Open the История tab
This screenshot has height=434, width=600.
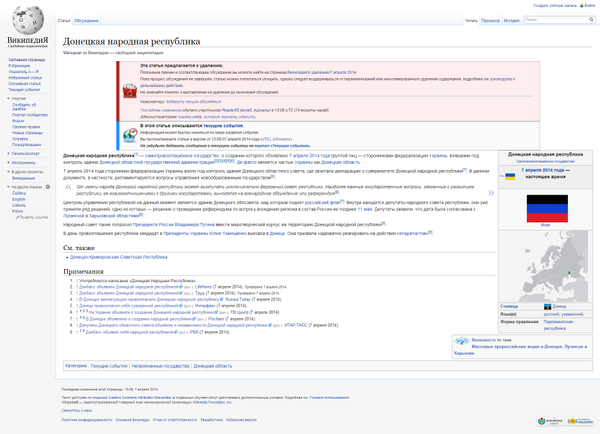click(511, 19)
